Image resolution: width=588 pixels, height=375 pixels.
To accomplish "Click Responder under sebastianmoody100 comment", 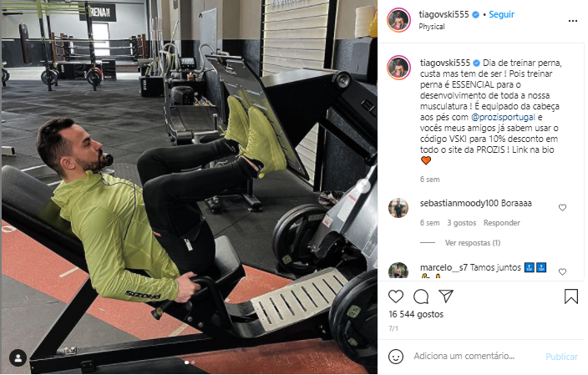I will [x=502, y=223].
